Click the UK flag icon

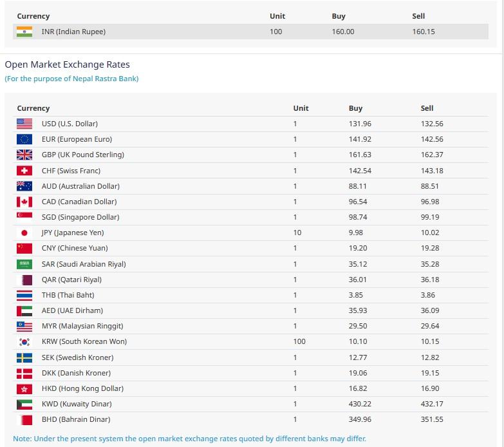(24, 155)
